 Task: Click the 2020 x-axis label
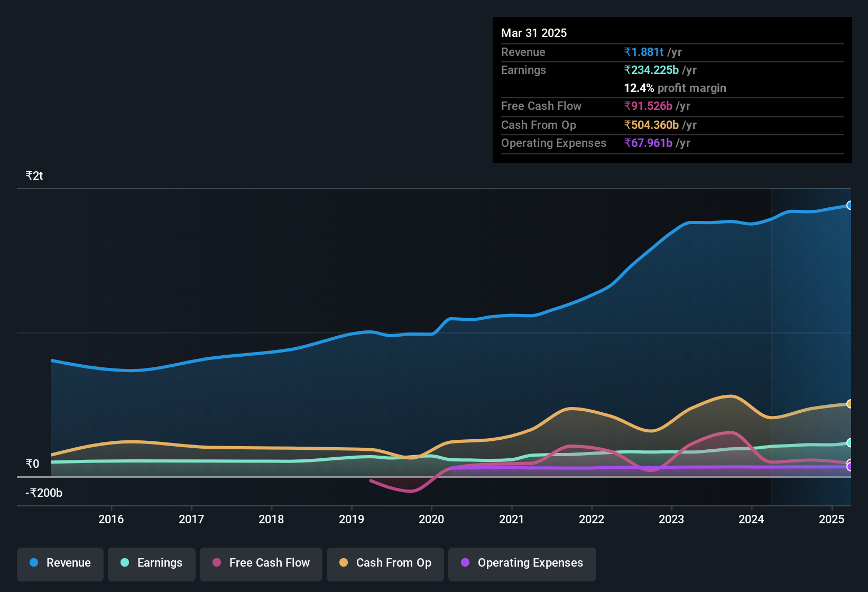tap(431, 519)
